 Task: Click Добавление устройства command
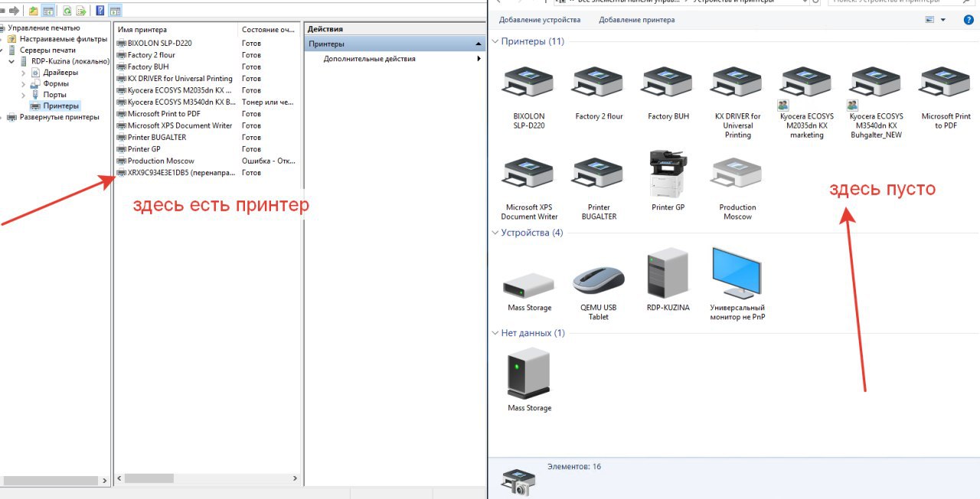point(540,20)
